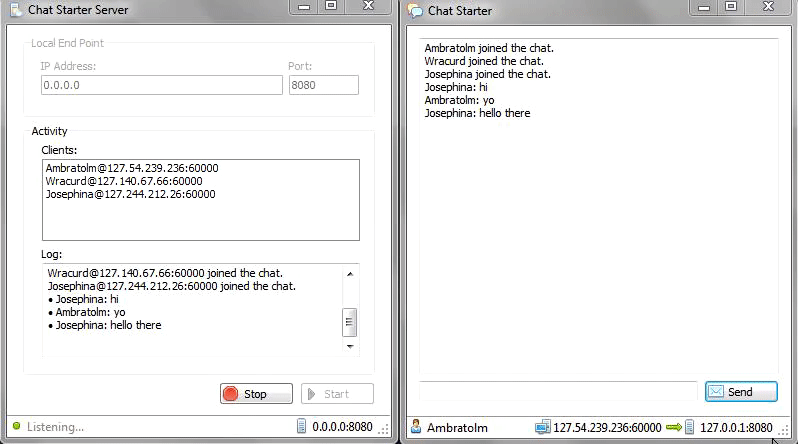Click the IP Address field
This screenshot has height=444, width=798.
162,85
